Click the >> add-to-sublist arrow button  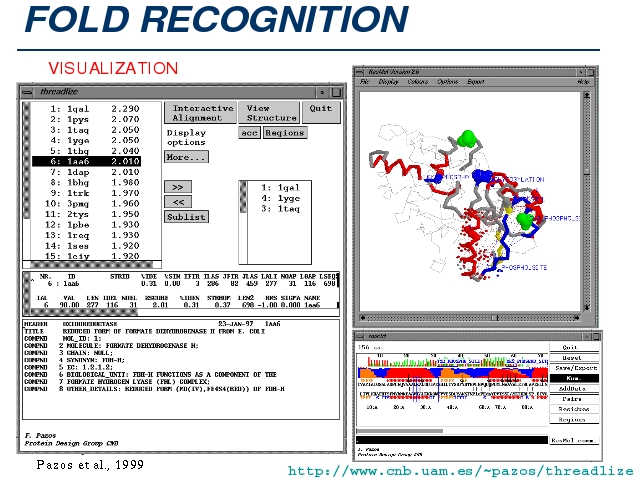(x=176, y=187)
